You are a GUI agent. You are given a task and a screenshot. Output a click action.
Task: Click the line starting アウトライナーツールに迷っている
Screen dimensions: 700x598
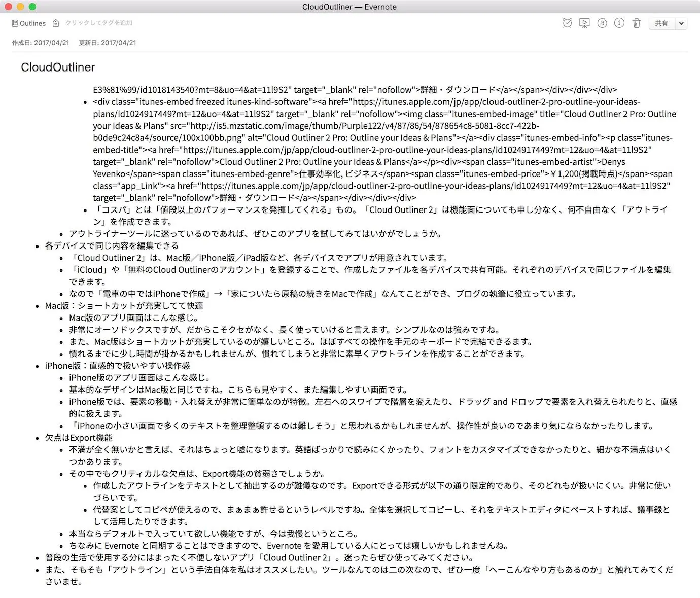pos(255,234)
